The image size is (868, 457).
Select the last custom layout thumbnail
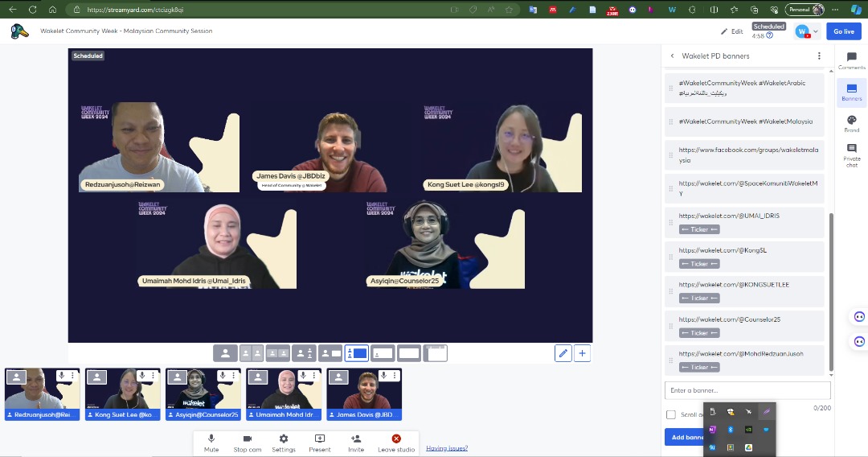point(436,353)
